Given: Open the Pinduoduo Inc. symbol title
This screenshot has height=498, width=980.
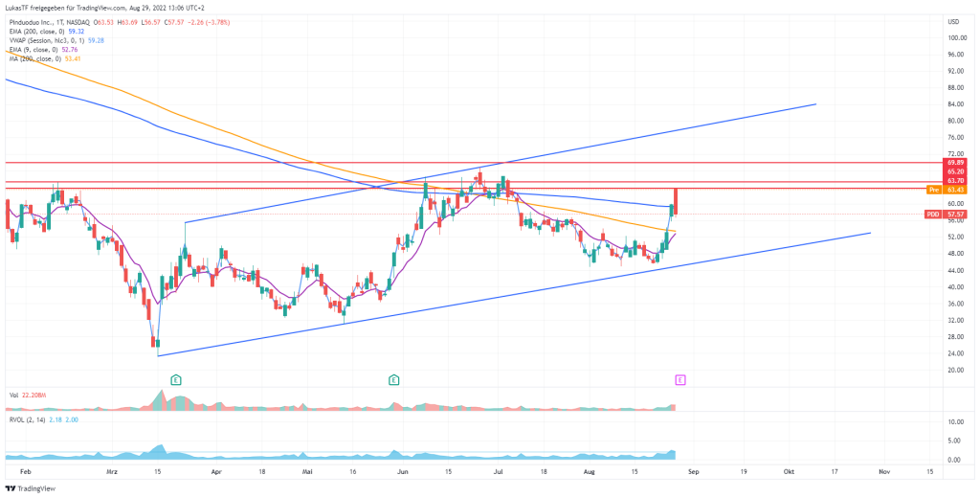Looking at the screenshot, I should [34, 20].
